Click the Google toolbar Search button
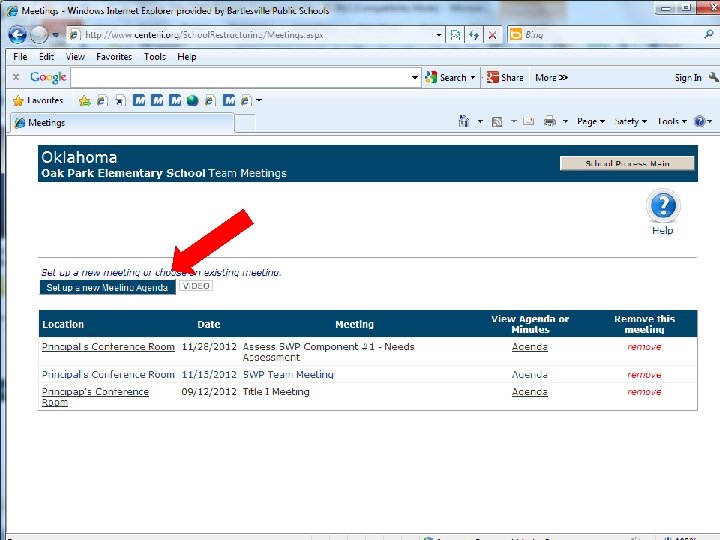 [x=446, y=78]
